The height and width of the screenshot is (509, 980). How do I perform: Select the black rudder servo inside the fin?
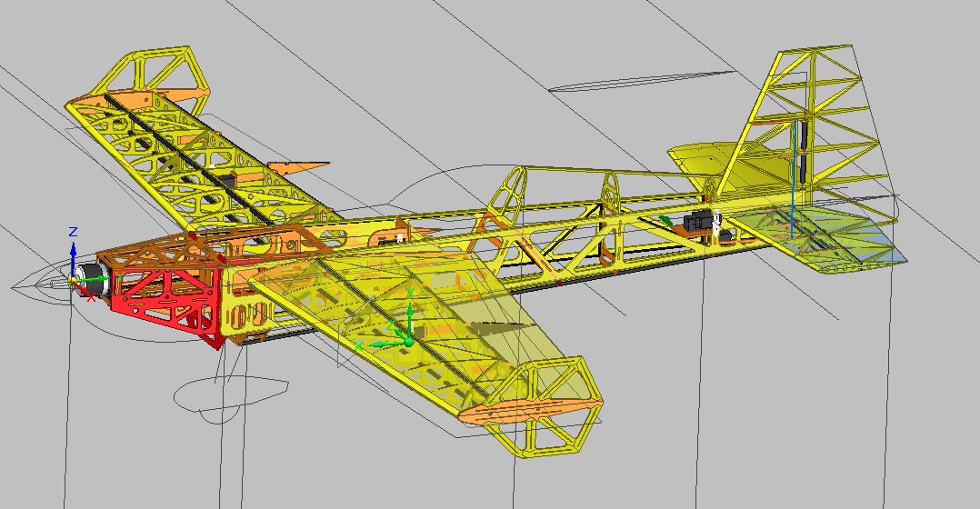click(x=805, y=145)
